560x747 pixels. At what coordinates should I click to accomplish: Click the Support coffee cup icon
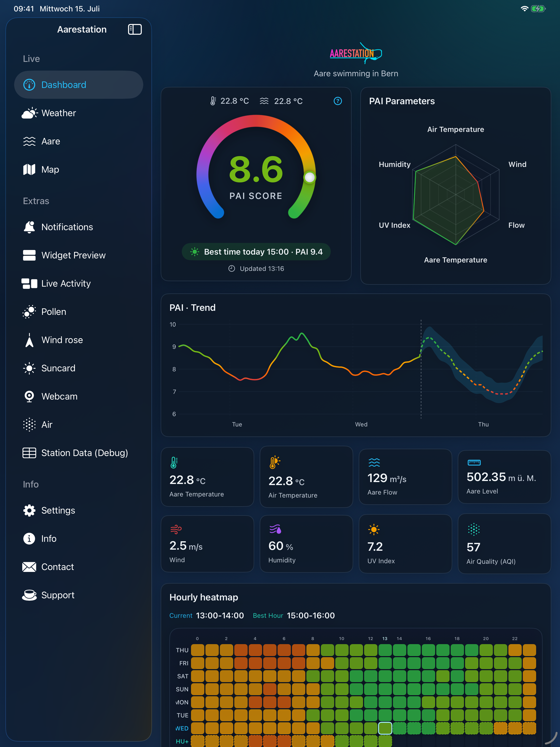click(29, 595)
